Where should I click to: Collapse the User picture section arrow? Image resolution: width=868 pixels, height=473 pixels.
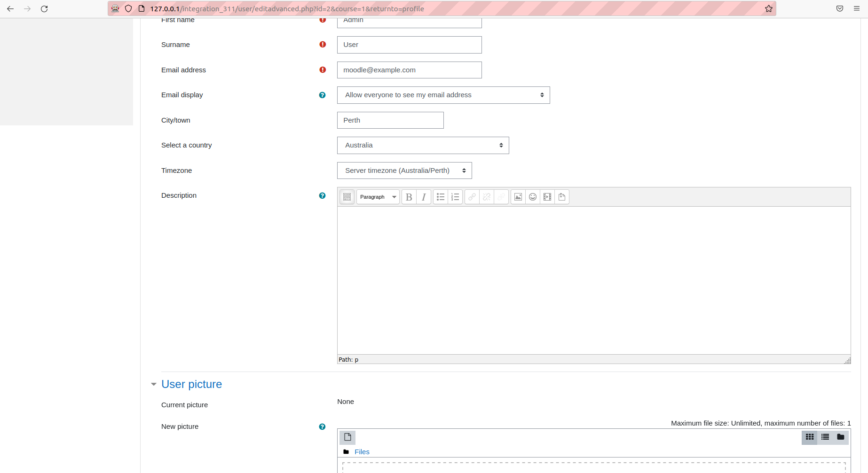(154, 384)
